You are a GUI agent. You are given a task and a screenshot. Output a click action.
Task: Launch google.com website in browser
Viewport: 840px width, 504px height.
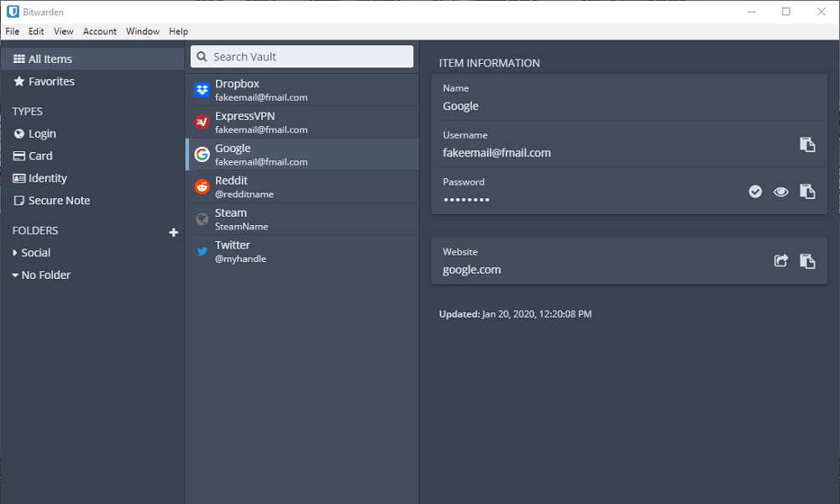click(781, 261)
